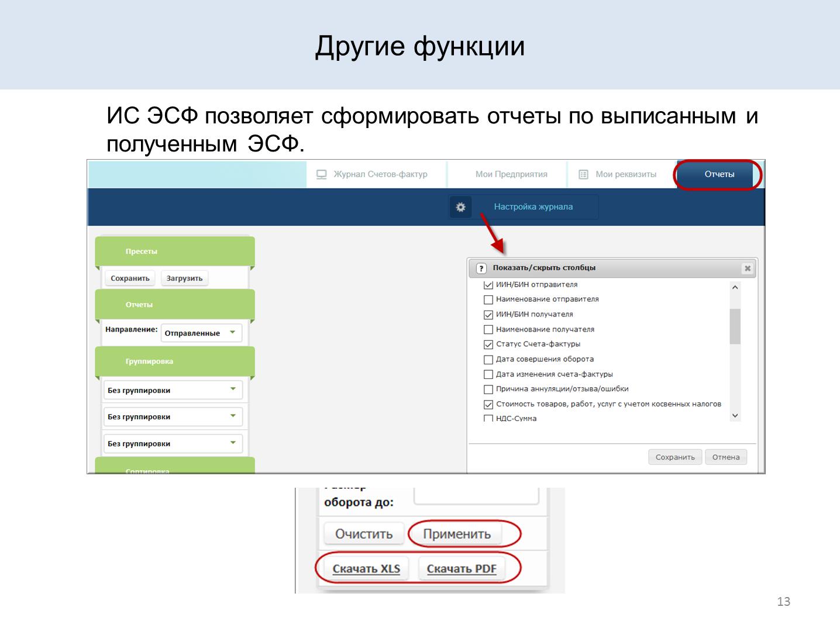Screen dimensions: 840x631
Task: Open the Мои Предприятия tab
Action: pos(511,174)
